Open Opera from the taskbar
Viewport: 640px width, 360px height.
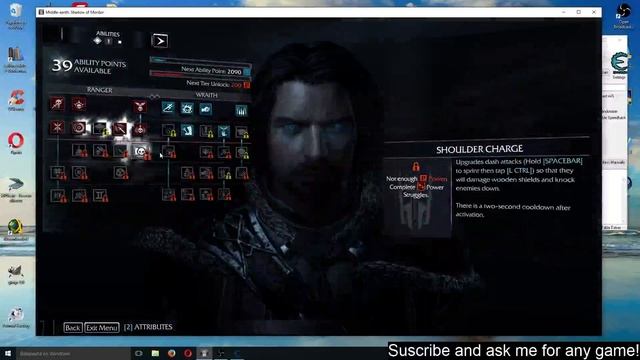(x=188, y=353)
